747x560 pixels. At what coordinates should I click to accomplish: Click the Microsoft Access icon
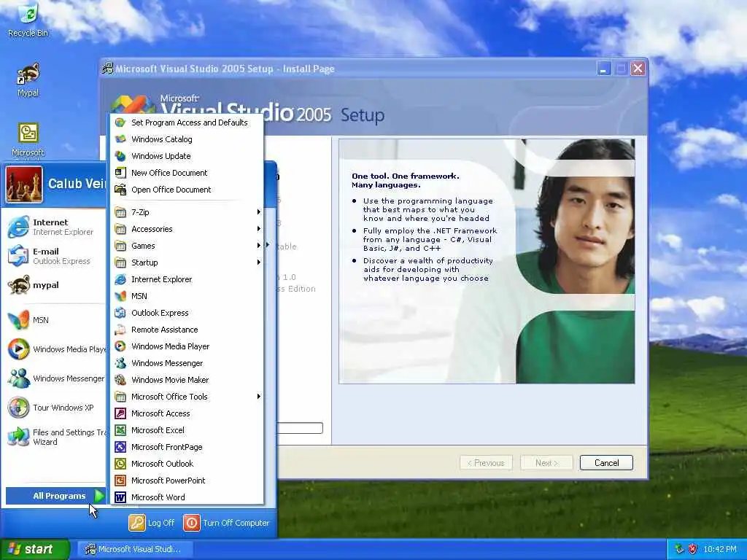[120, 413]
